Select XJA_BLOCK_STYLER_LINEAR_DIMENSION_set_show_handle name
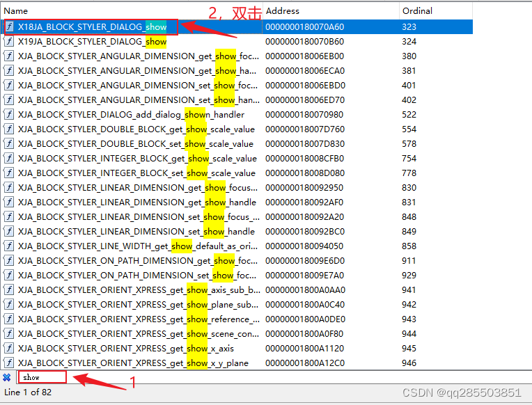This screenshot has width=532, height=405. click(136, 231)
